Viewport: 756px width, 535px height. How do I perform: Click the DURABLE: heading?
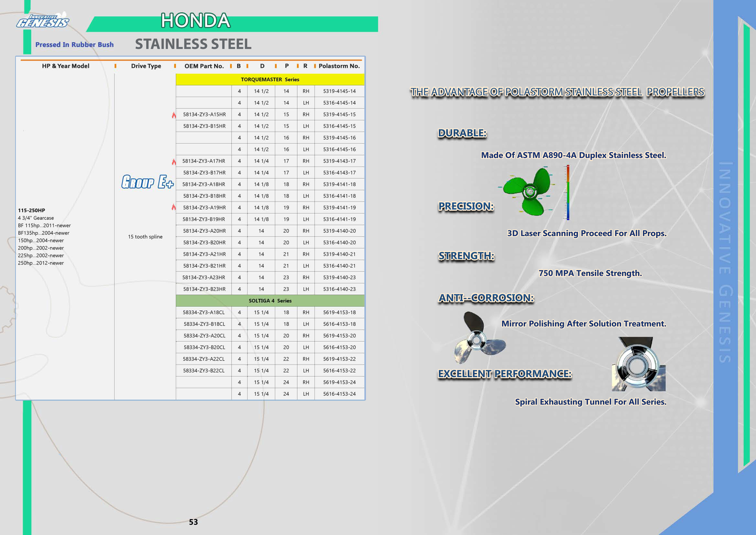pyautogui.click(x=462, y=133)
